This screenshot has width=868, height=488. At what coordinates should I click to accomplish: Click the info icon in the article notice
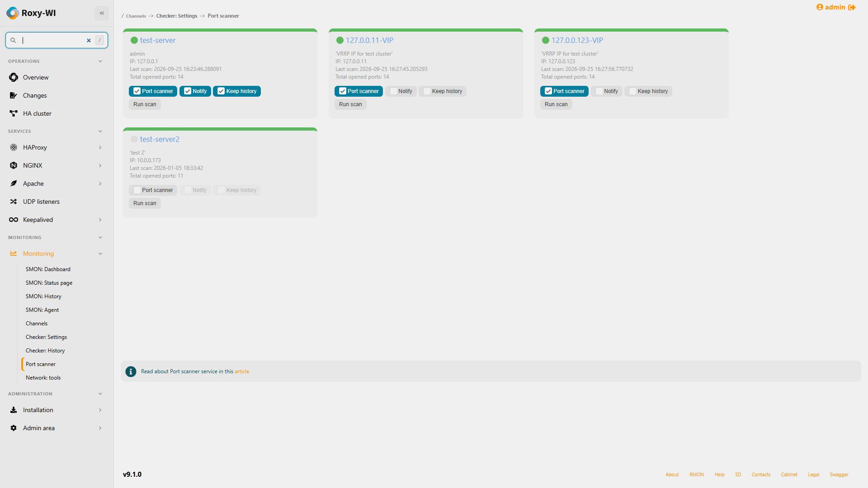point(131,371)
